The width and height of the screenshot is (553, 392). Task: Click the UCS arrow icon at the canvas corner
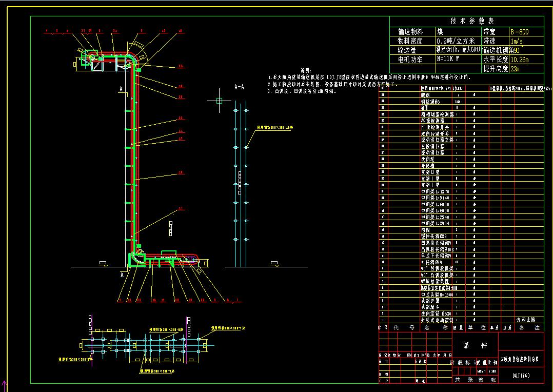(4, 386)
